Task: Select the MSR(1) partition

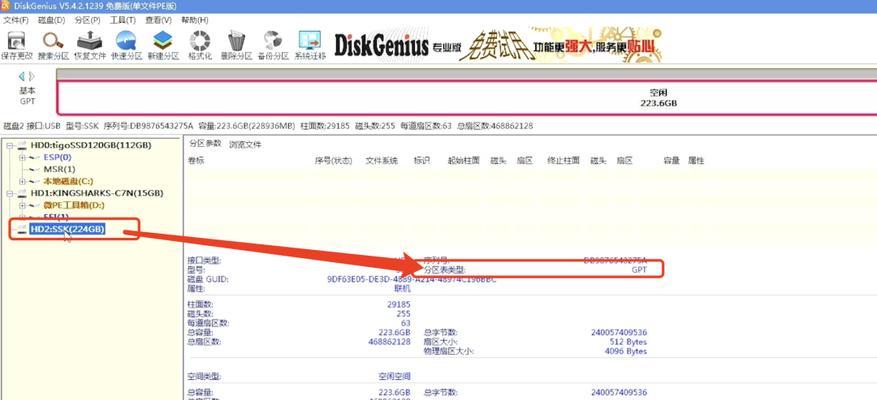Action: pyautogui.click(x=59, y=169)
